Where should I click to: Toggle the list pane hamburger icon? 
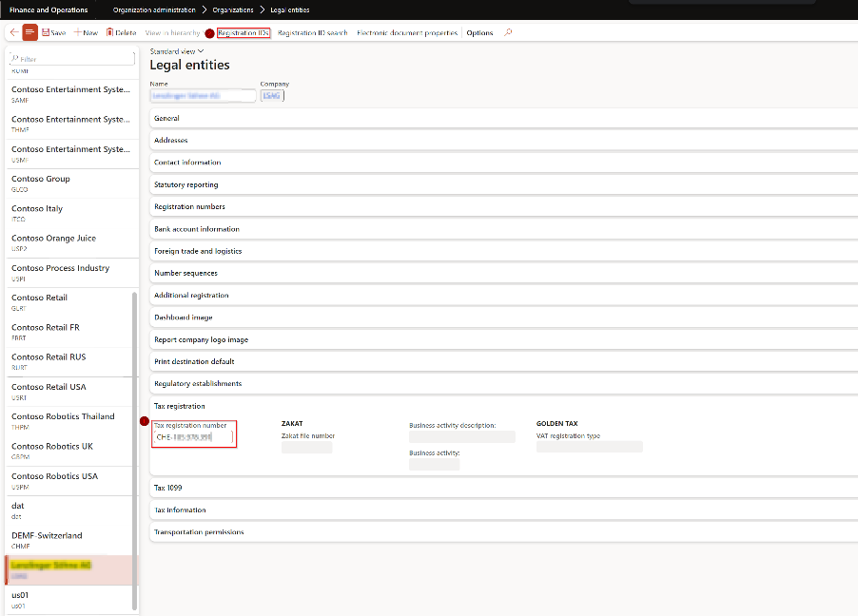point(30,32)
